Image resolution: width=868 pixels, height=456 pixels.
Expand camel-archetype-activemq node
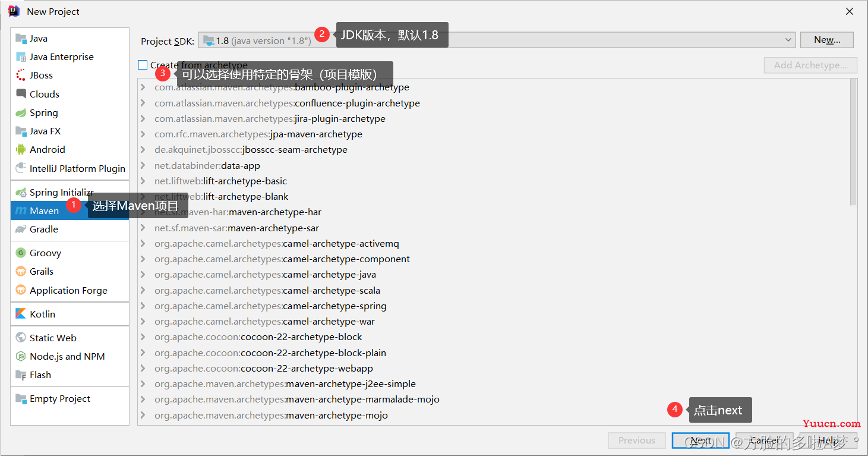pos(143,243)
